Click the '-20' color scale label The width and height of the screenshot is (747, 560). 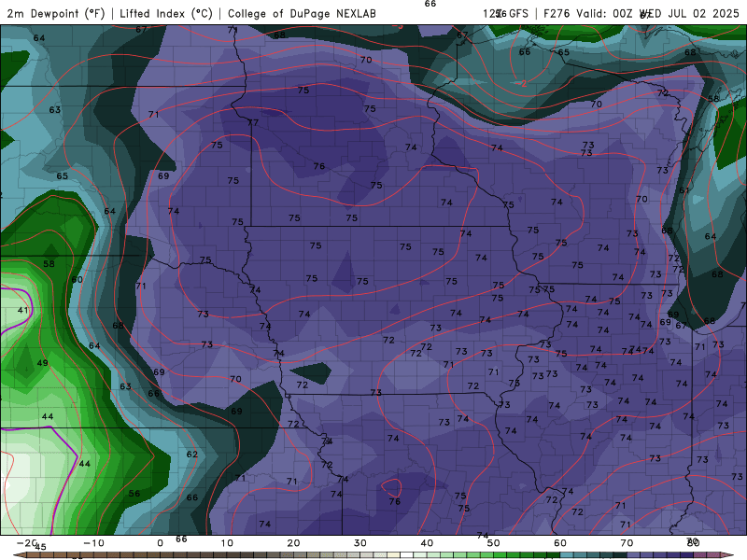click(x=26, y=543)
